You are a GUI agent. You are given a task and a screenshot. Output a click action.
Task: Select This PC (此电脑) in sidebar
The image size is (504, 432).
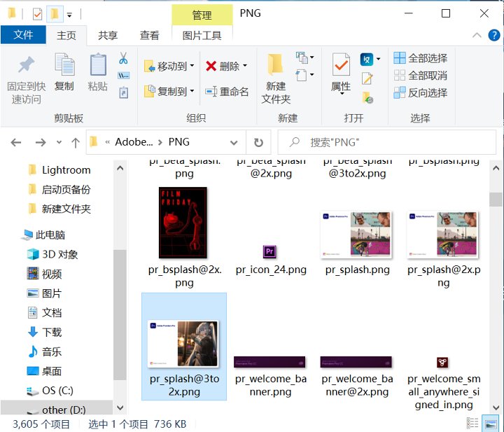click(43, 235)
